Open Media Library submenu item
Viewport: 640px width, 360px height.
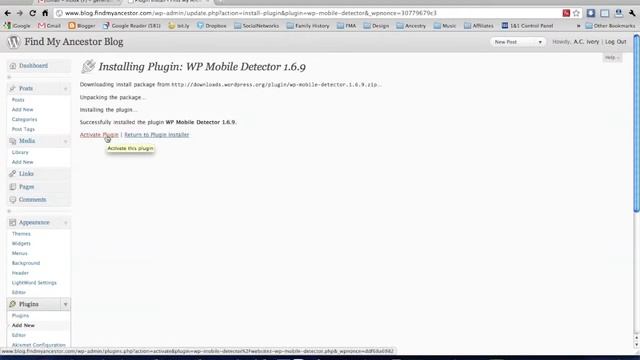(x=20, y=152)
